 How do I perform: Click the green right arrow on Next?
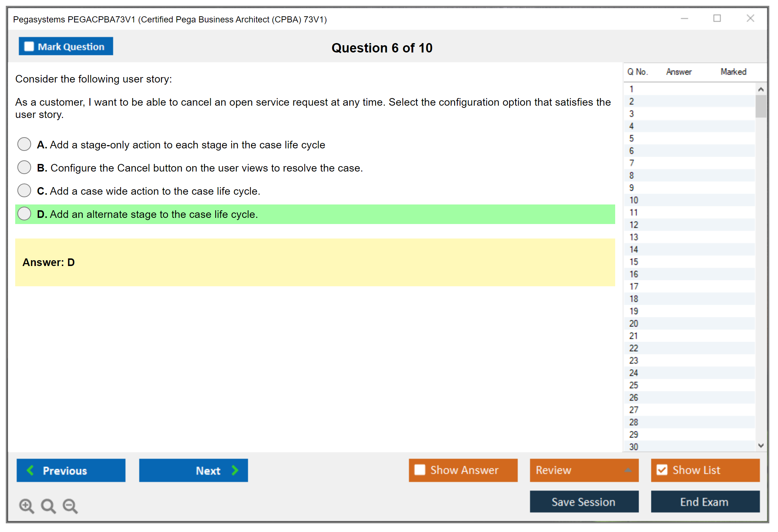235,470
